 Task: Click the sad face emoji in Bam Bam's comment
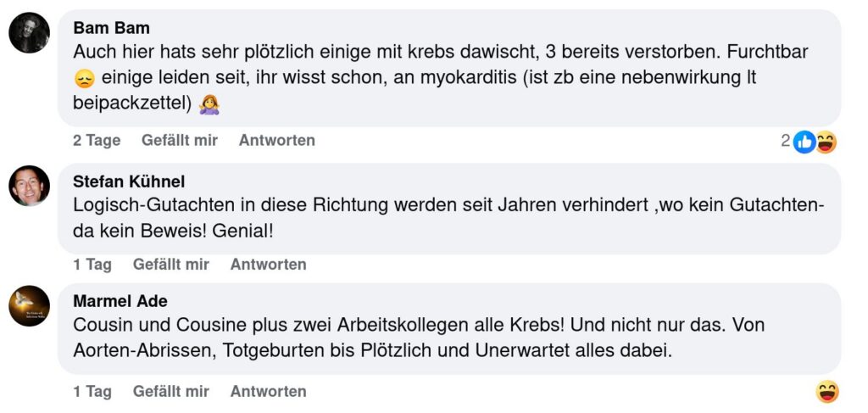tap(83, 79)
